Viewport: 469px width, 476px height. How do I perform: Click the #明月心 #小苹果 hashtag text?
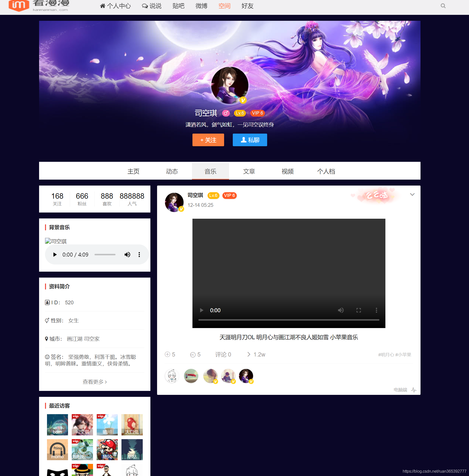pos(395,355)
